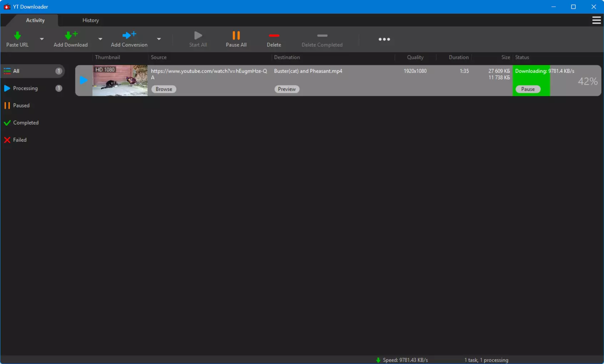Click the green download progress bar
Viewport: 604px width, 364px height.
(531, 81)
